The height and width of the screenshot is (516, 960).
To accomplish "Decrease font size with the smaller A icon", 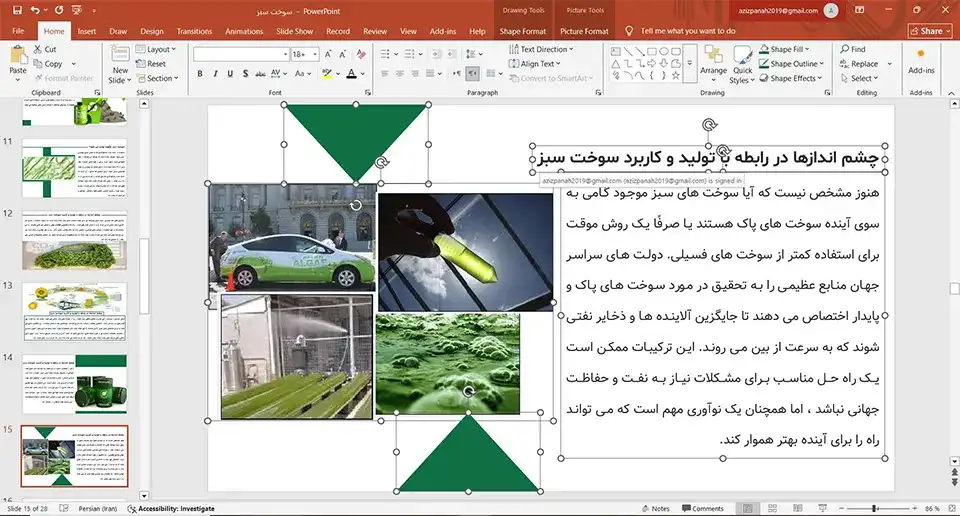I will point(343,54).
